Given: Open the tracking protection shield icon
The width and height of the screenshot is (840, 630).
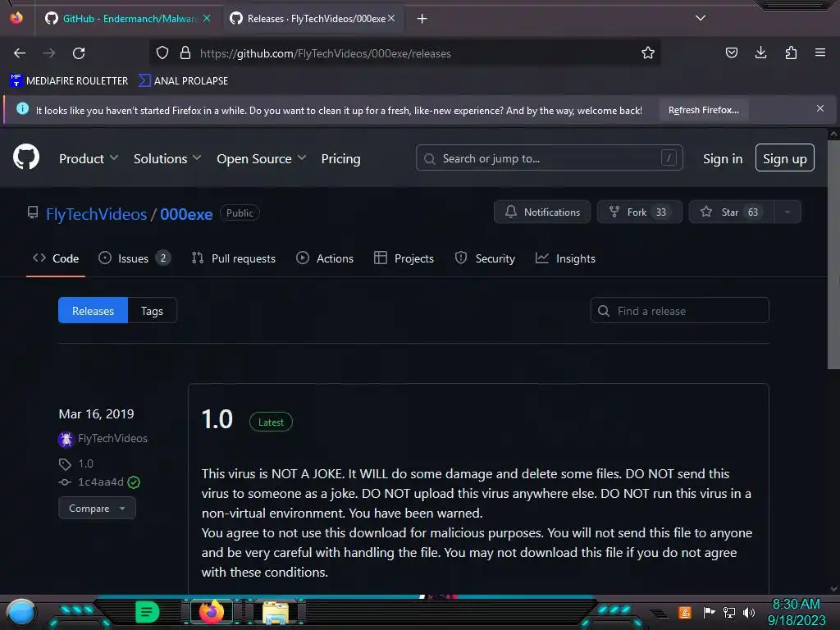Looking at the screenshot, I should pos(162,53).
